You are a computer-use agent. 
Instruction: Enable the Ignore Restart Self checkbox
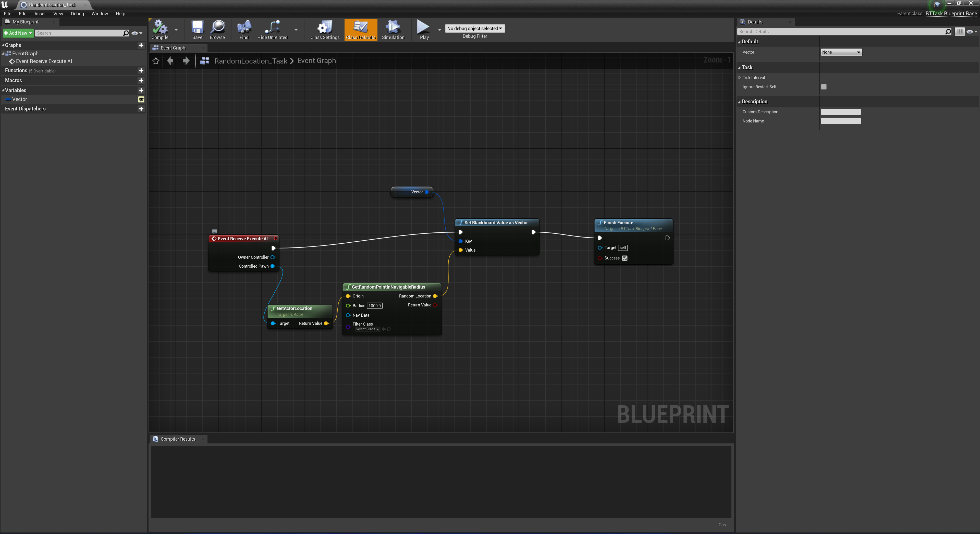(x=824, y=87)
